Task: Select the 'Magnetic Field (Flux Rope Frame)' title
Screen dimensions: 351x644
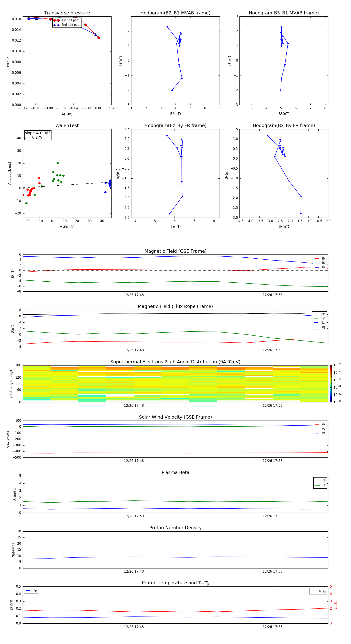Action: 175,307
